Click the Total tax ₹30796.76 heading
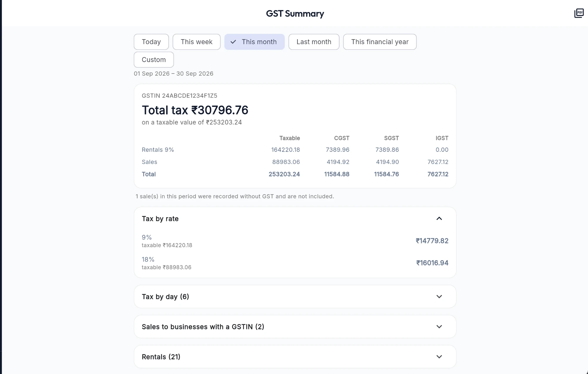The height and width of the screenshot is (374, 588). 195,110
